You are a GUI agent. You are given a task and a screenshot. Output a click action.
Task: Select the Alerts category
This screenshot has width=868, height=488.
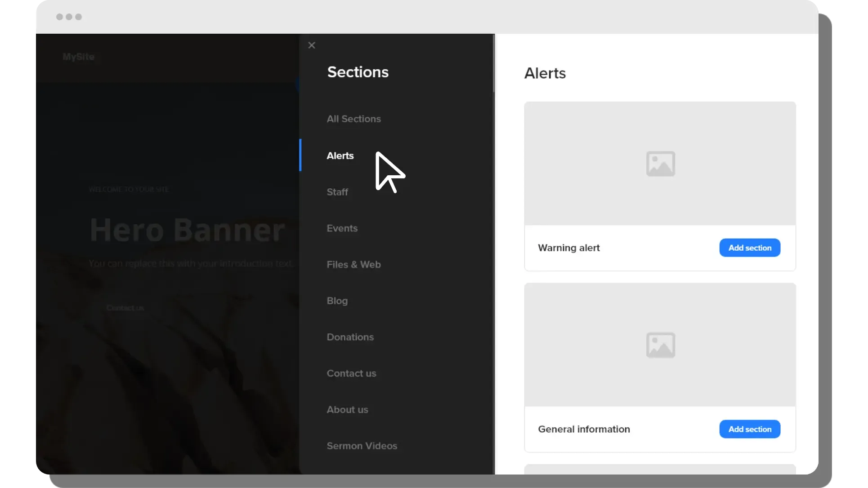point(340,156)
